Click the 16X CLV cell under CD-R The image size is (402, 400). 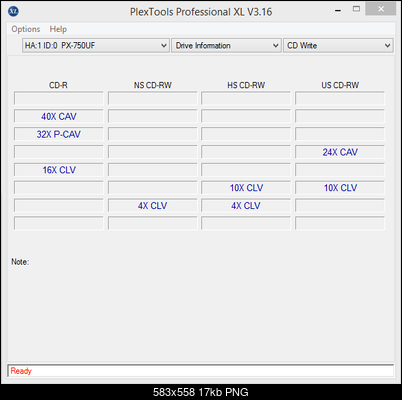pyautogui.click(x=59, y=170)
